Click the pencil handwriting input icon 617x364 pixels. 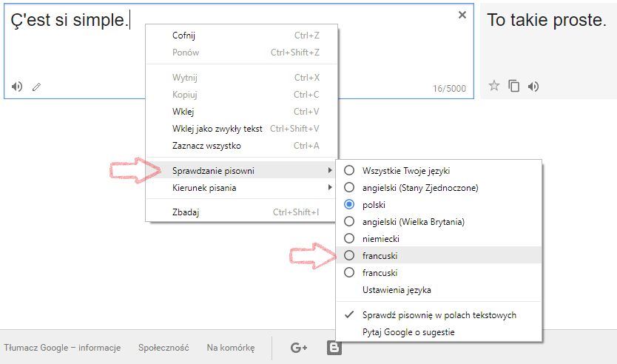coord(36,87)
